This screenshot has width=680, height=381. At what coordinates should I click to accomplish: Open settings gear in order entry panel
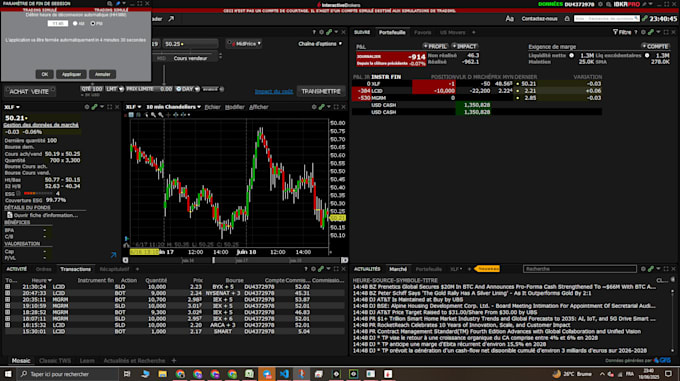click(321, 32)
